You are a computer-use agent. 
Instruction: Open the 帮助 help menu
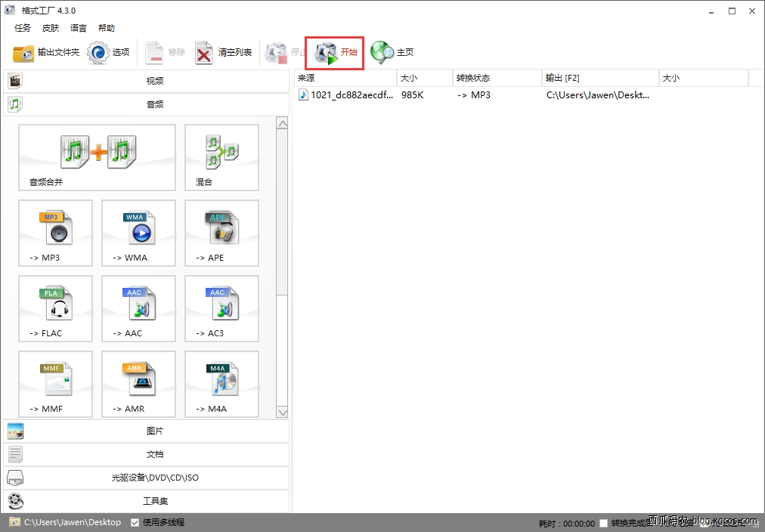(107, 28)
